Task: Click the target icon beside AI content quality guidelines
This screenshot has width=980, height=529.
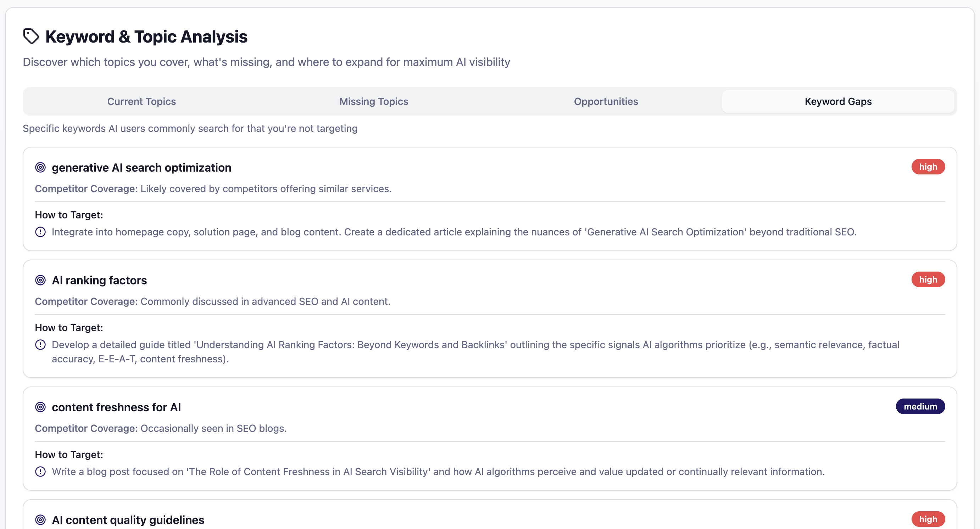Action: pos(40,519)
